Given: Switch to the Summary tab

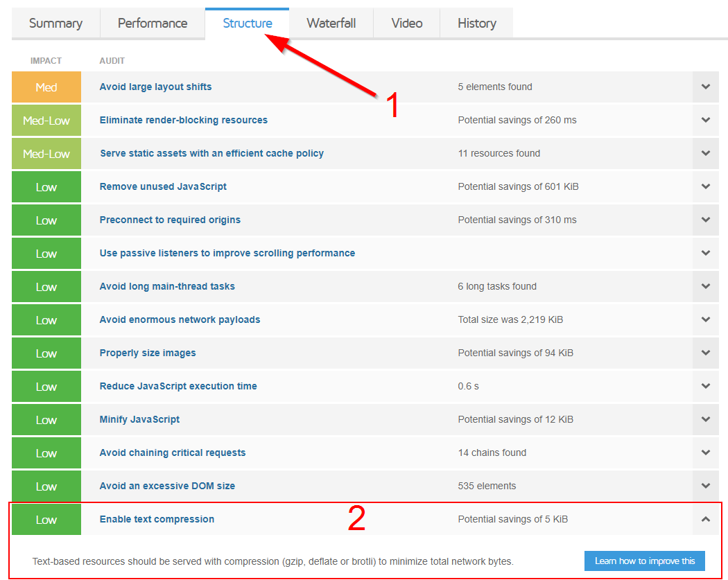Looking at the screenshot, I should (x=55, y=24).
